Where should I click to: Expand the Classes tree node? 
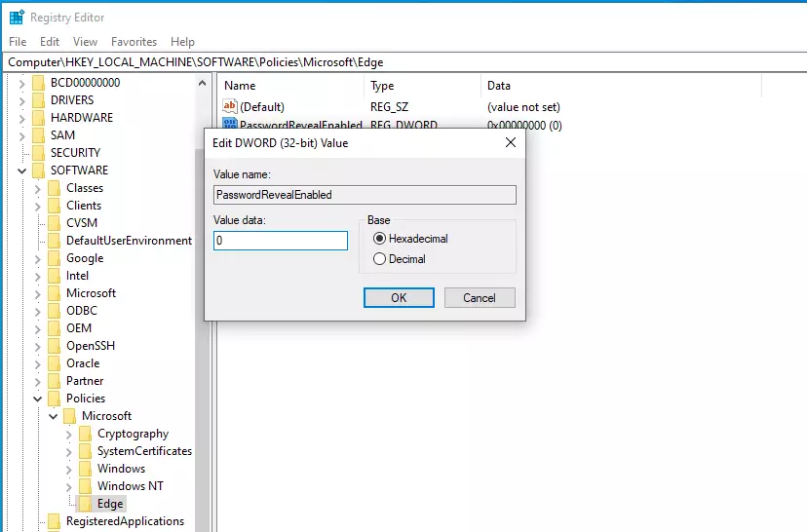coord(37,189)
